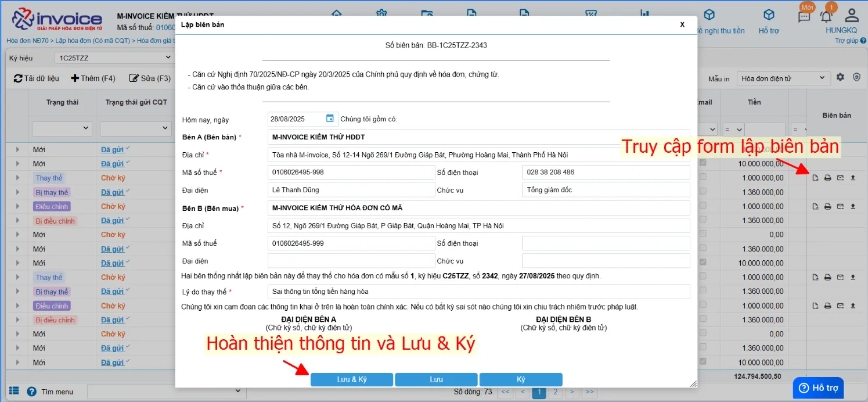Close the Lập biên bản dialog
Viewport: 868px width, 402px height.
682,24
